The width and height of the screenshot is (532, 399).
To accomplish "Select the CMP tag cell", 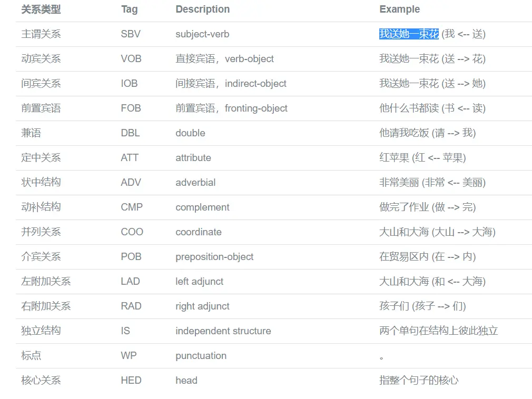I will 132,207.
